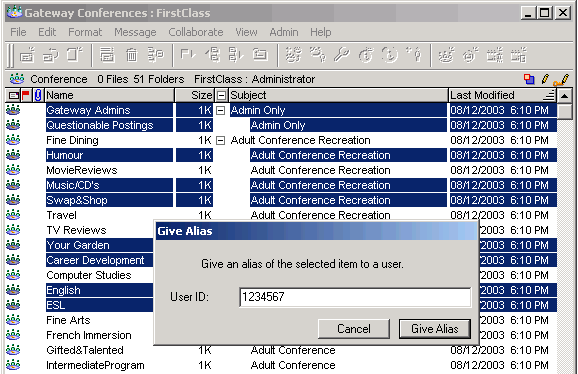Image resolution: width=578 pixels, height=374 pixels.
Task: Click the wrench-shaped toolbar icon
Action: coord(342,55)
